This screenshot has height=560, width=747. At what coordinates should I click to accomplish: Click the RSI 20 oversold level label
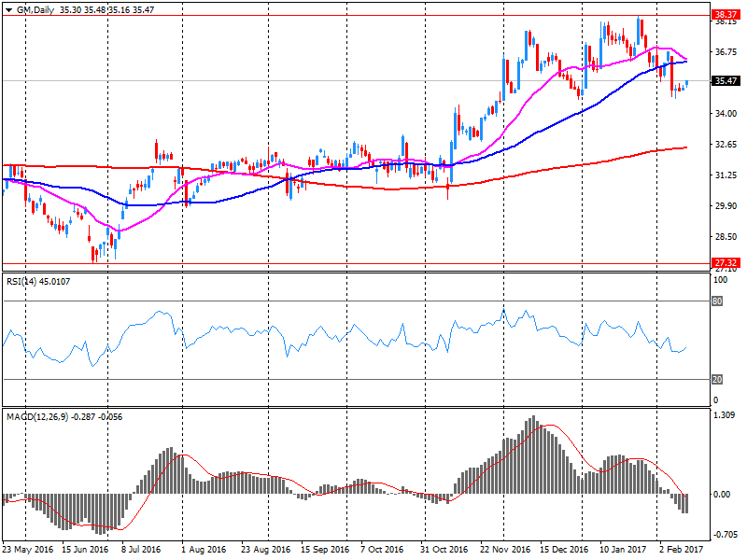pyautogui.click(x=719, y=379)
